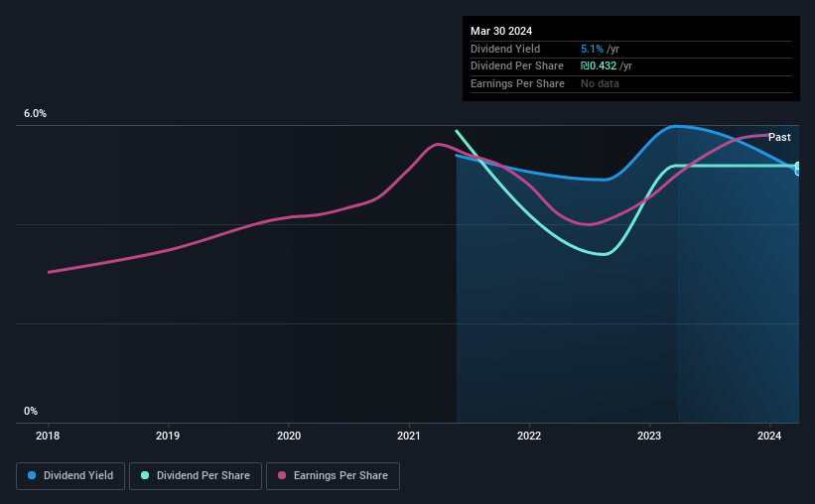Viewport: 815px width, 504px height.
Task: Select the 2019 x-axis label
Action: coord(168,436)
